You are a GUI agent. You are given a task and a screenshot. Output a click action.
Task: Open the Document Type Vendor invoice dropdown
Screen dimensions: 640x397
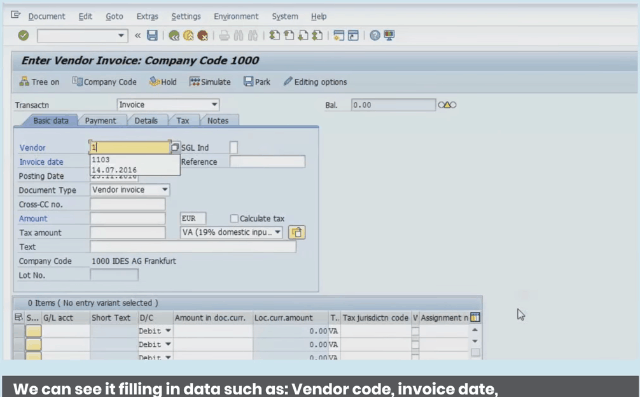pyautogui.click(x=164, y=190)
